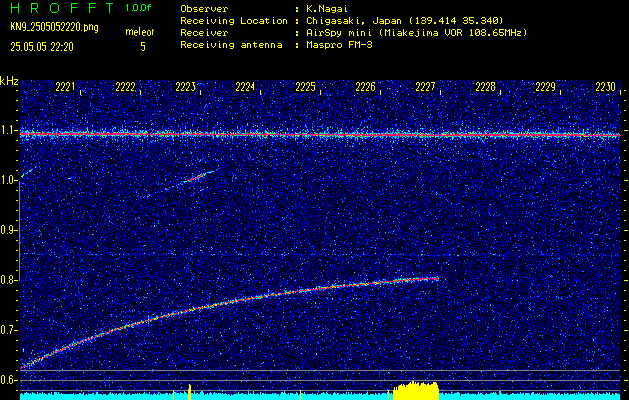Click the kHz axis unit label

pyautogui.click(x=9, y=81)
